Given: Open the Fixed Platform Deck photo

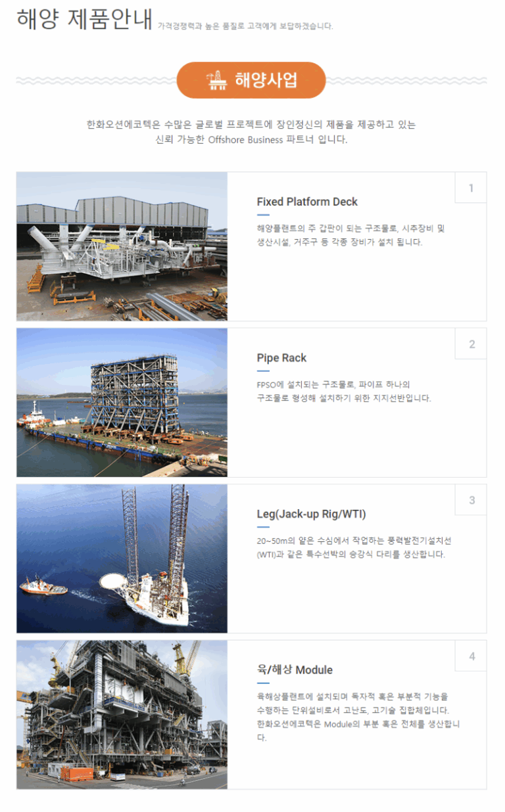Looking at the screenshot, I should (x=122, y=246).
